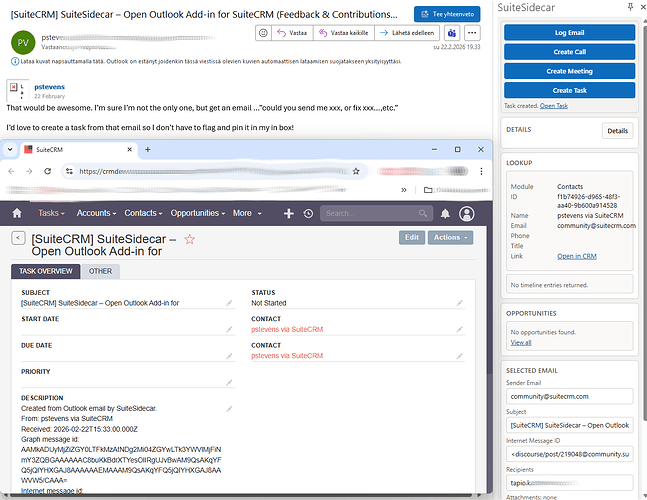Open the notifications bell icon
The height and width of the screenshot is (500, 647).
click(444, 213)
